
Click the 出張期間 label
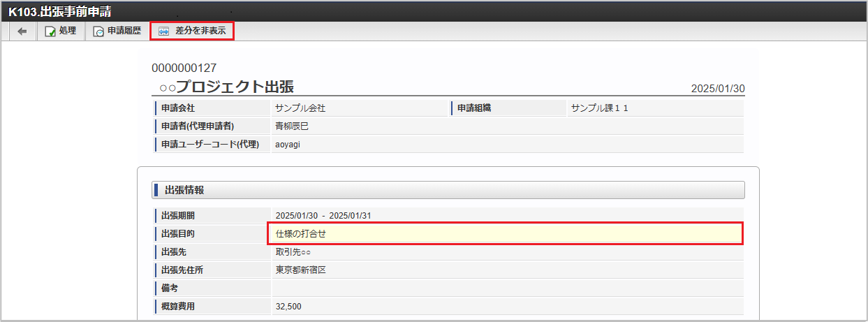[x=178, y=215]
